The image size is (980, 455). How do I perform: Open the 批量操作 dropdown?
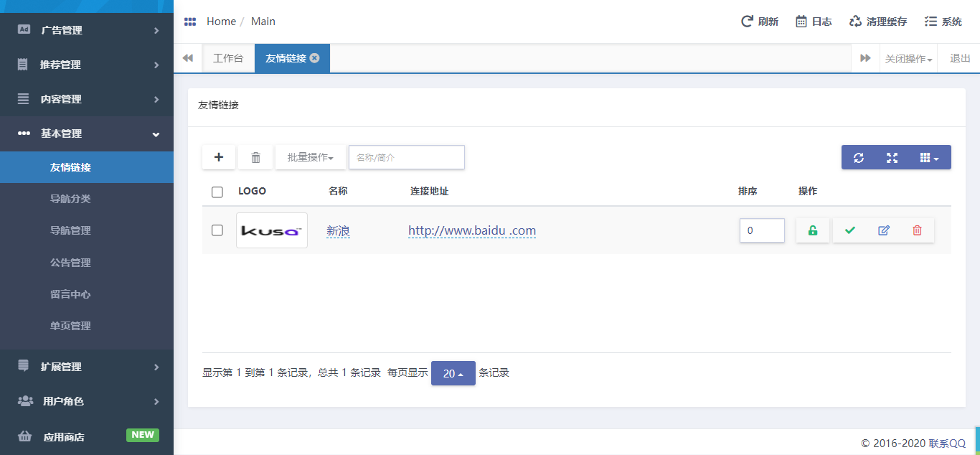pos(310,157)
